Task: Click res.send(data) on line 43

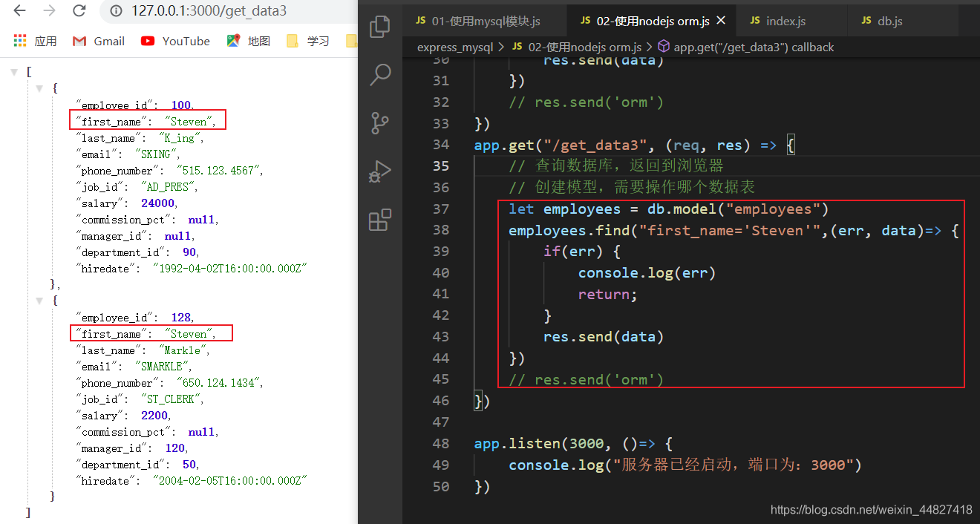Action: pos(604,337)
